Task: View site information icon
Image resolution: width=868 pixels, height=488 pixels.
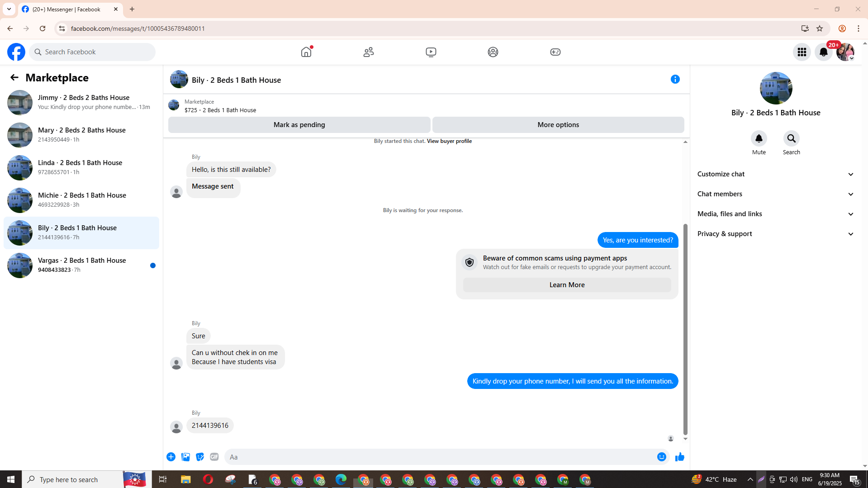Action: point(62,28)
